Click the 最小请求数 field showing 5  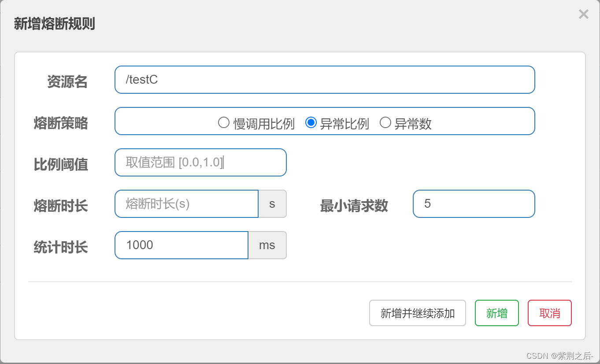click(x=474, y=204)
